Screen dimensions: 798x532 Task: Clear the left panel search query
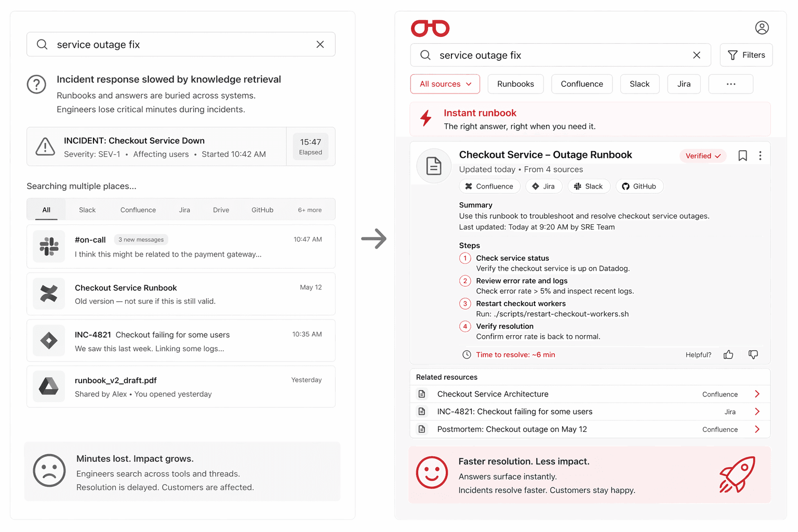click(320, 45)
